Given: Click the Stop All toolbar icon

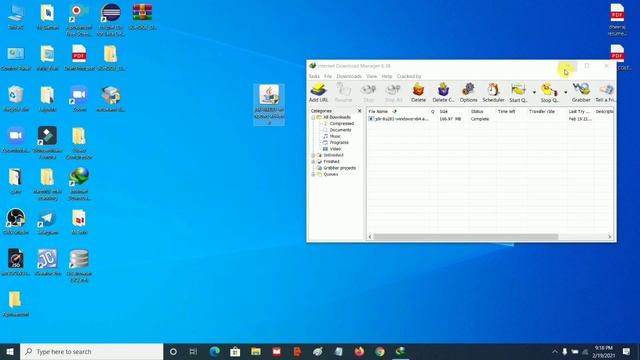Looking at the screenshot, I should click(x=393, y=93).
